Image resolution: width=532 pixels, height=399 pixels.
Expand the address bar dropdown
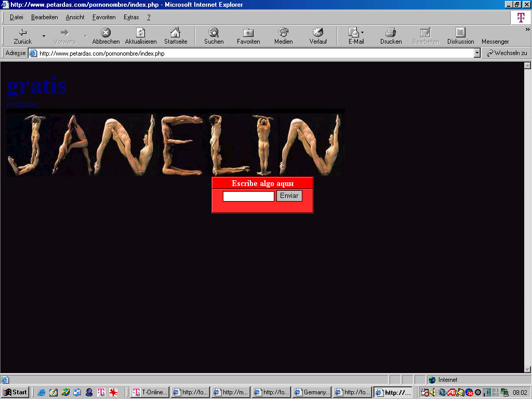(477, 53)
